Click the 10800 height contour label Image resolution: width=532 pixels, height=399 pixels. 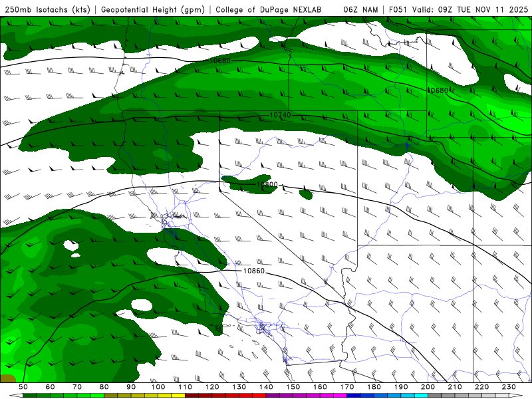pyautogui.click(x=267, y=185)
